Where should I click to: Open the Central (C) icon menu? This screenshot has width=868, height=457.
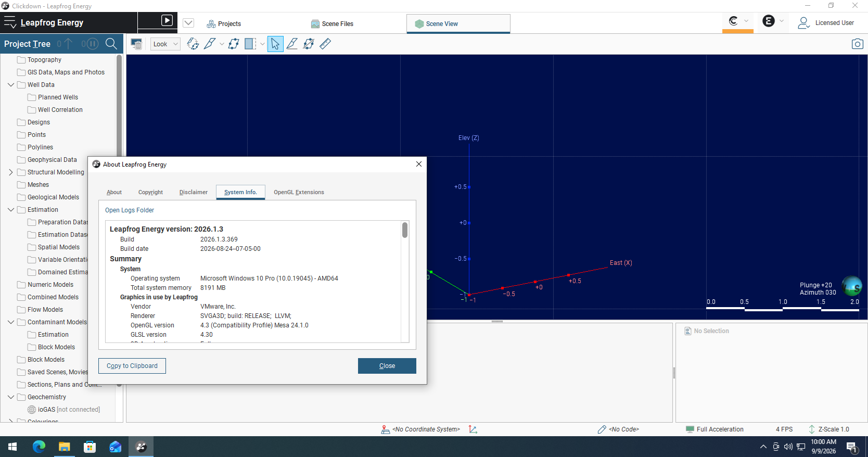[x=738, y=21]
